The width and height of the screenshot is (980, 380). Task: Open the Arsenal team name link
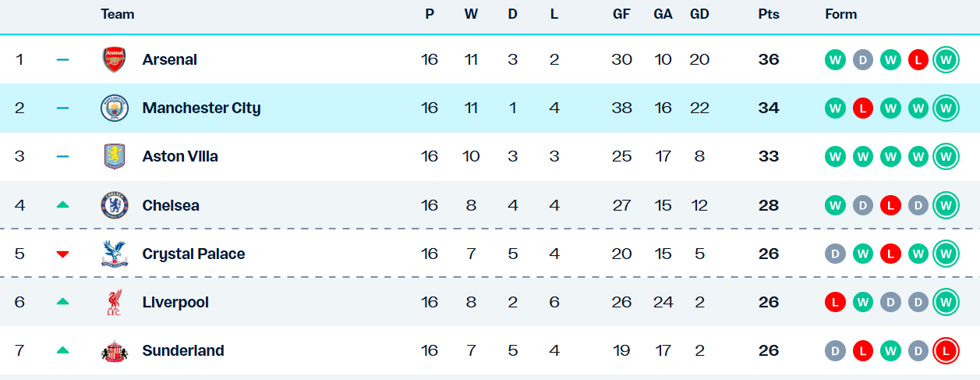pos(170,60)
